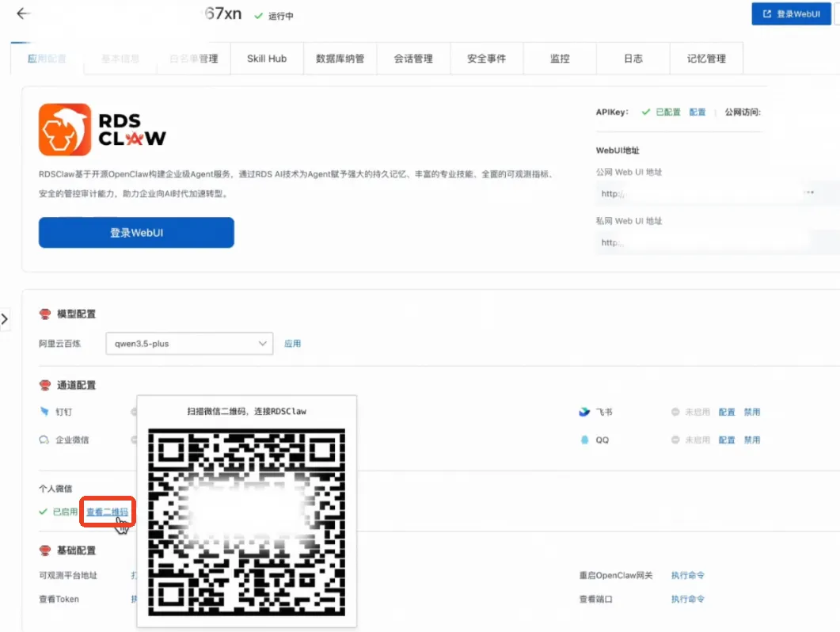This screenshot has width=840, height=632.
Task: Open the 白名单管理 tab
Action: click(194, 59)
